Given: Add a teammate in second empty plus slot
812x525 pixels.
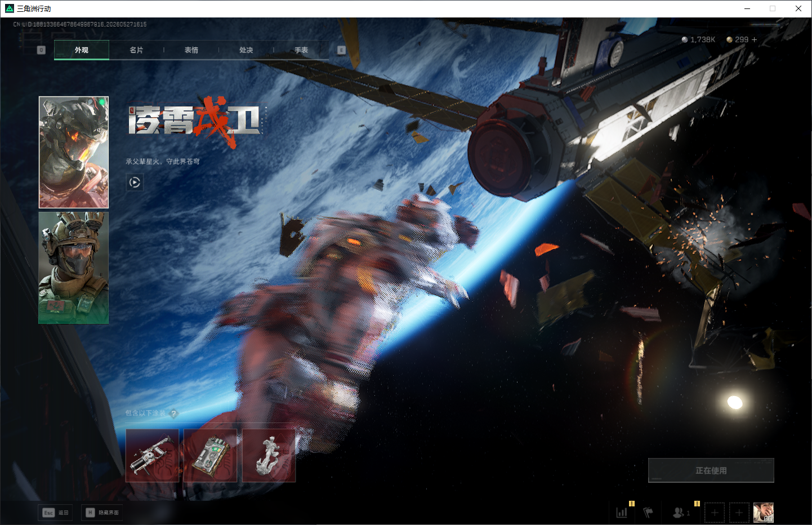Looking at the screenshot, I should 739,513.
